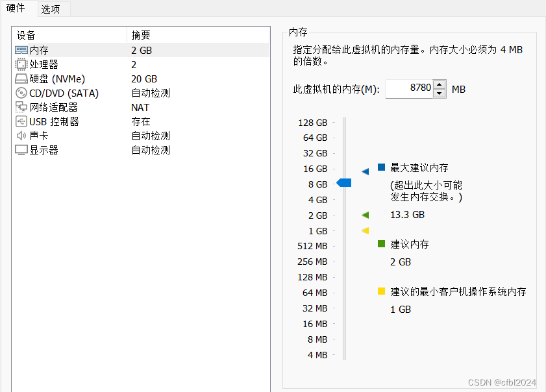This screenshot has height=392, width=546.
Task: Click the display monitor icon
Action: tap(21, 150)
